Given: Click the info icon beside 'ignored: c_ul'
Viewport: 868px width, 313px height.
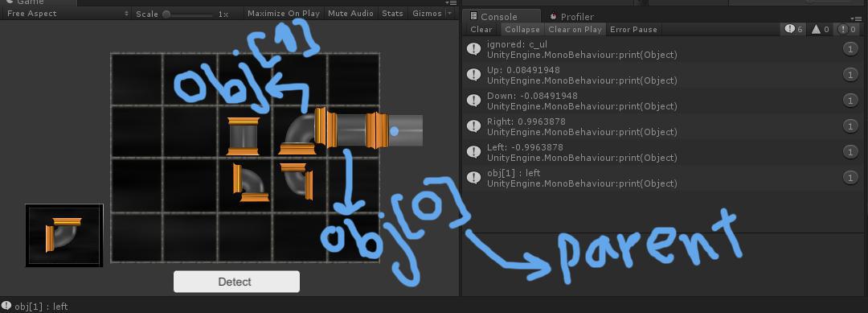Looking at the screenshot, I should coord(473,49).
